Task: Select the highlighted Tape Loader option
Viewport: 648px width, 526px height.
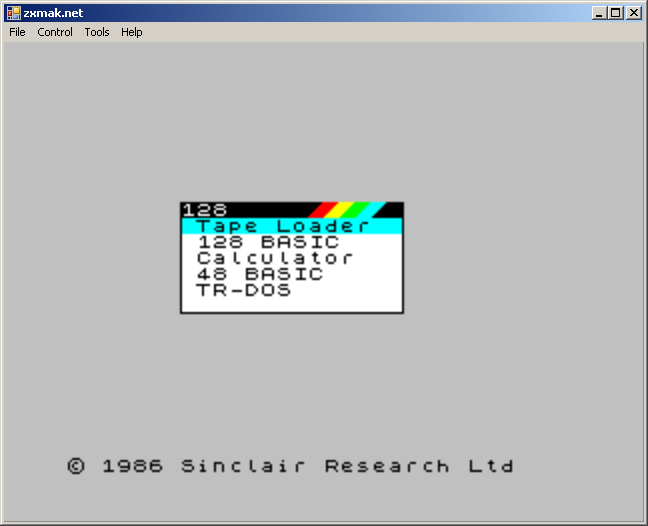Action: pos(283,226)
